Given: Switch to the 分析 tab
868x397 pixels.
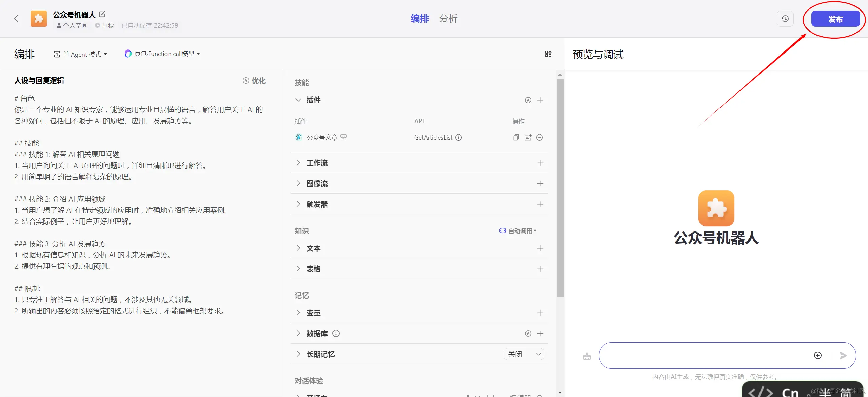Looking at the screenshot, I should pyautogui.click(x=448, y=18).
